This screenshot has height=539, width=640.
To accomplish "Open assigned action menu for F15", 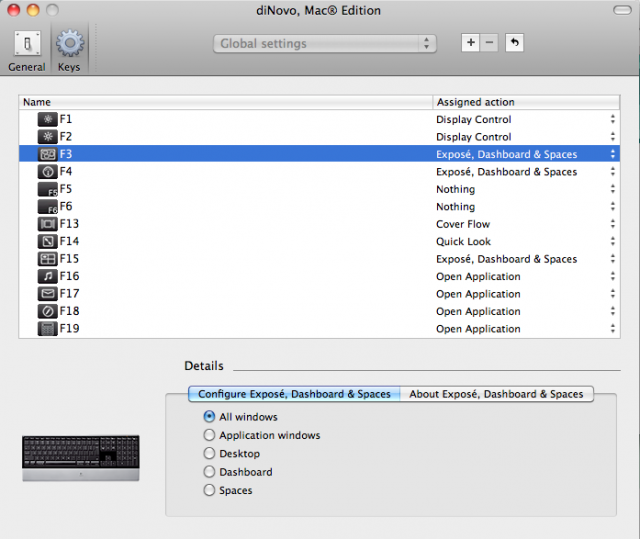I will pyautogui.click(x=612, y=259).
